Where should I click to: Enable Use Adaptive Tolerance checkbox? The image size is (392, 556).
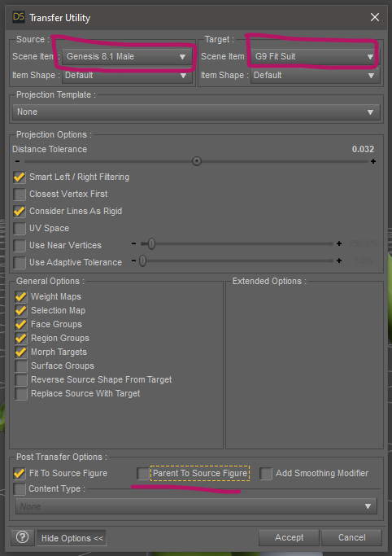pos(20,262)
